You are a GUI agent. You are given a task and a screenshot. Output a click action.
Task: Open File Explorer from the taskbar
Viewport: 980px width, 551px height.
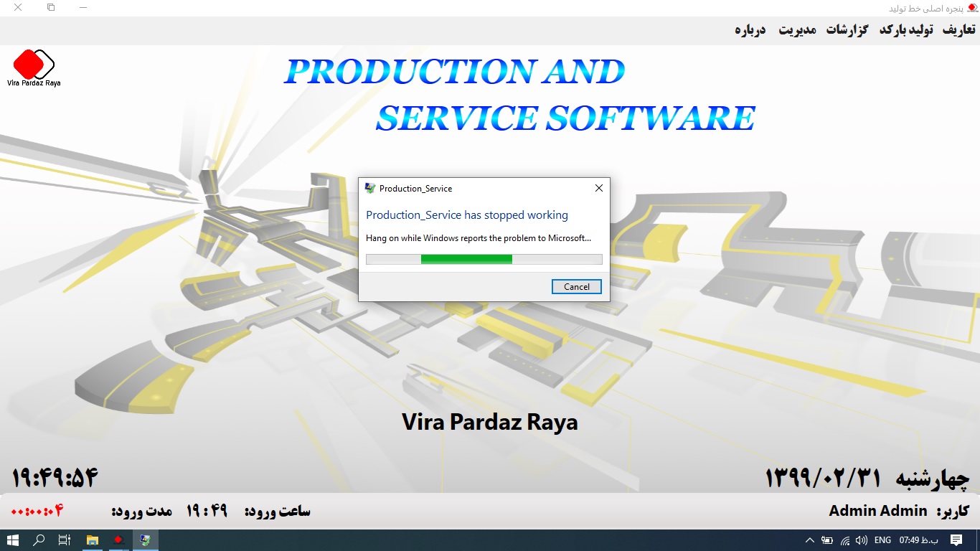tap(93, 540)
